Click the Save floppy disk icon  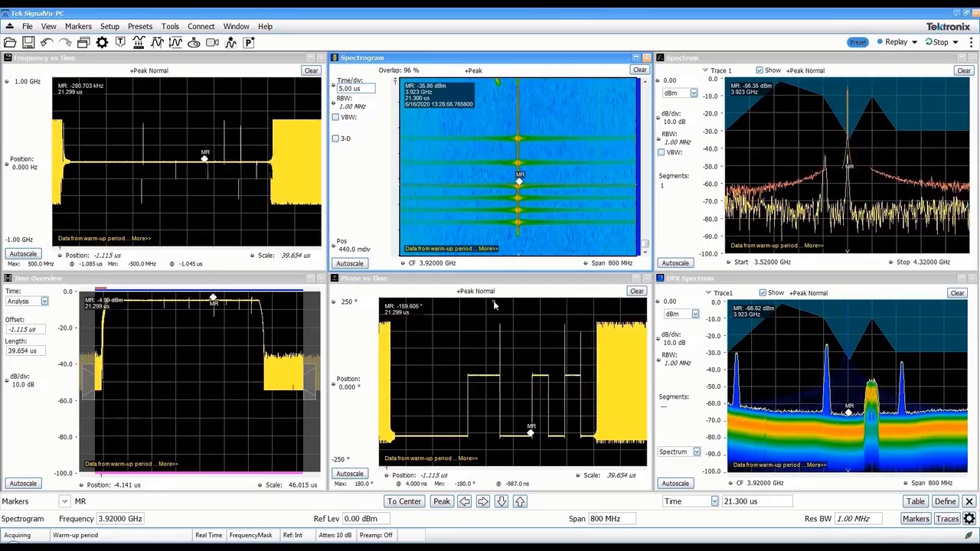[x=28, y=43]
